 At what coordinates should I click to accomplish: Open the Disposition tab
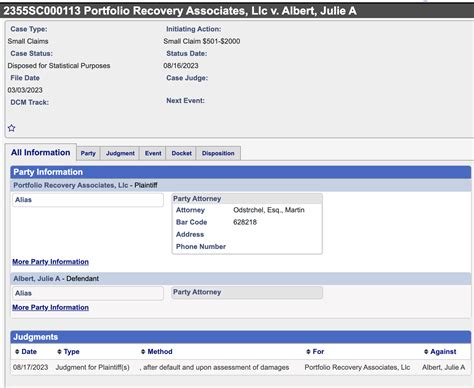(x=218, y=153)
